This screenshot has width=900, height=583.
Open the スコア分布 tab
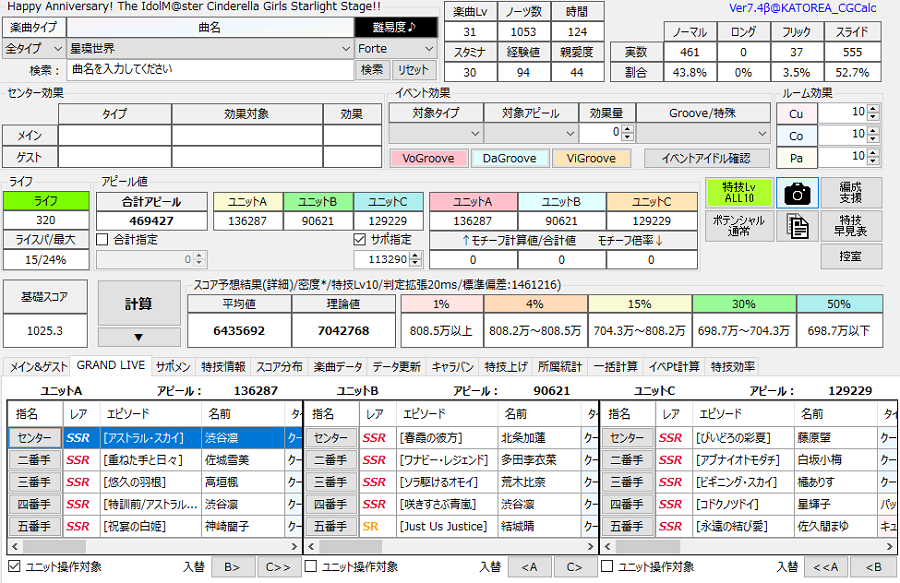(279, 367)
